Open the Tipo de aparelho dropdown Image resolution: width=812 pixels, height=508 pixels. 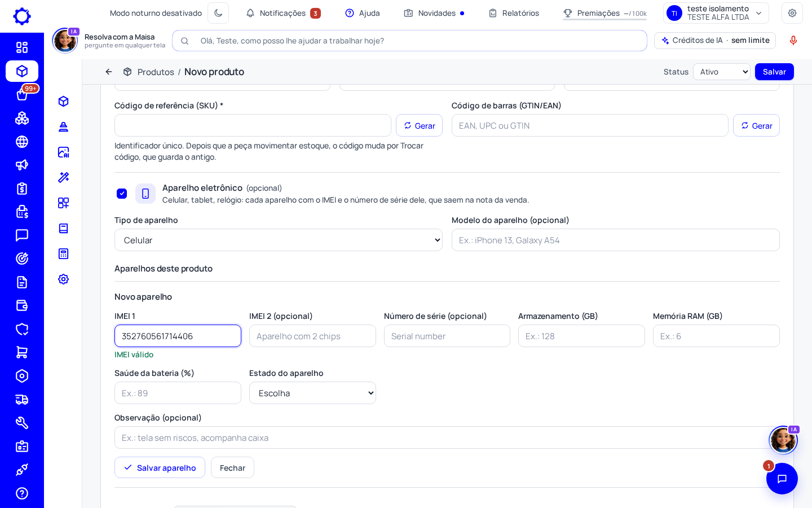(279, 240)
